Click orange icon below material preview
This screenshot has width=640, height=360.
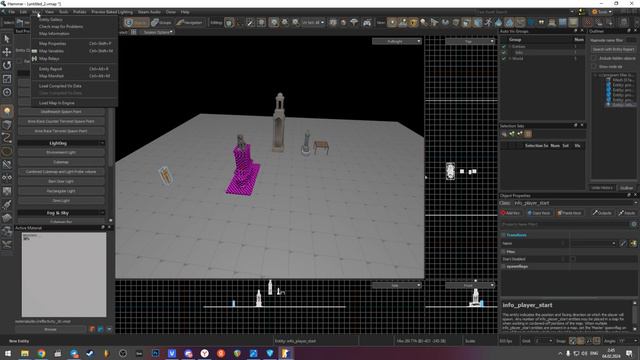coord(92,329)
